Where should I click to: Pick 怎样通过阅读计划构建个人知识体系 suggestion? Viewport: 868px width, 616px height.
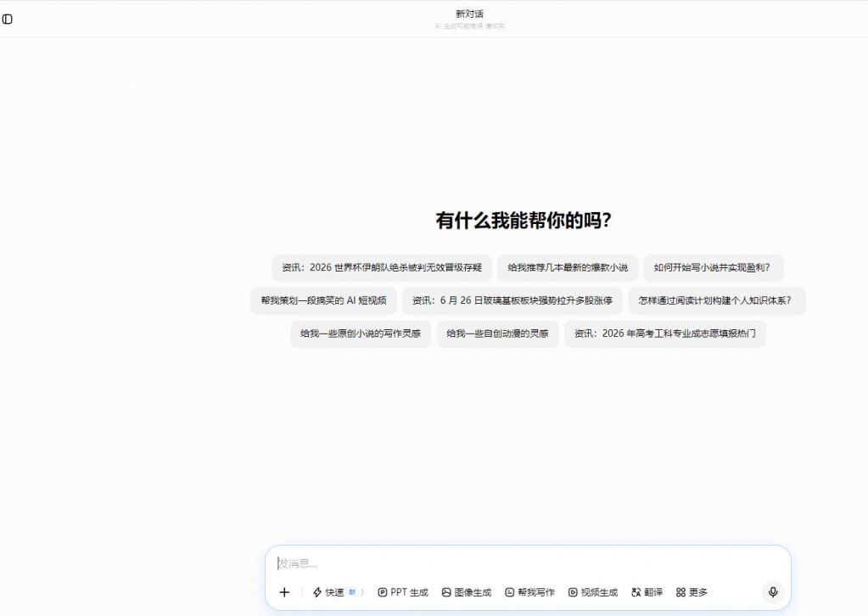click(716, 300)
